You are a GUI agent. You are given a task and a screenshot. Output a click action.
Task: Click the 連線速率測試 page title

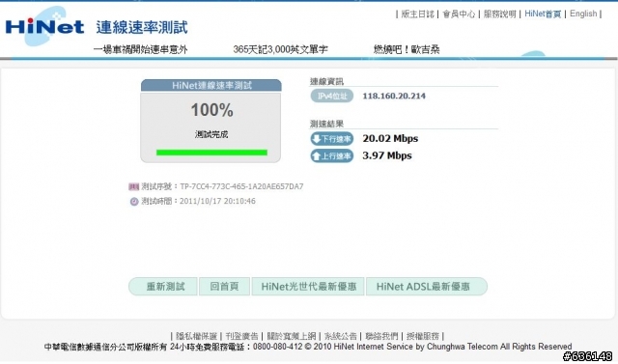(142, 28)
